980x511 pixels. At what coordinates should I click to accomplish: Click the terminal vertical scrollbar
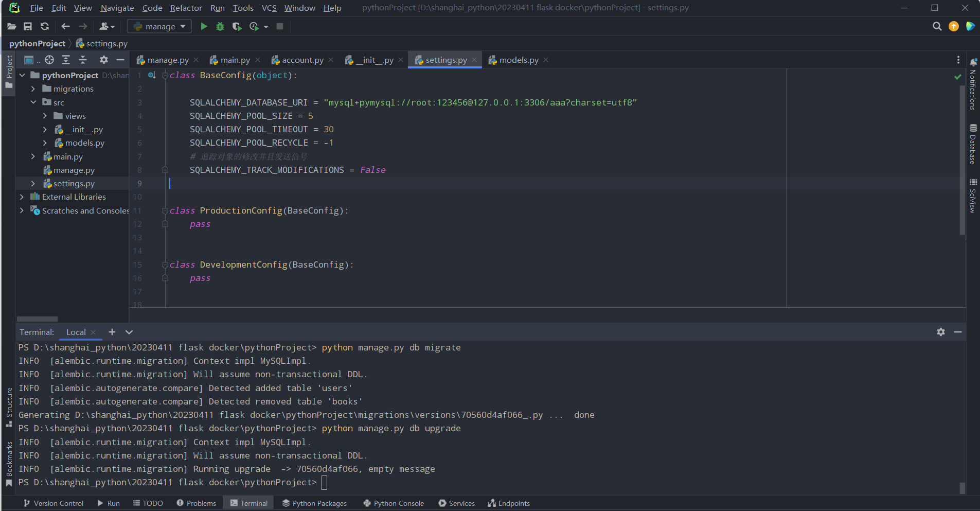(x=962, y=487)
